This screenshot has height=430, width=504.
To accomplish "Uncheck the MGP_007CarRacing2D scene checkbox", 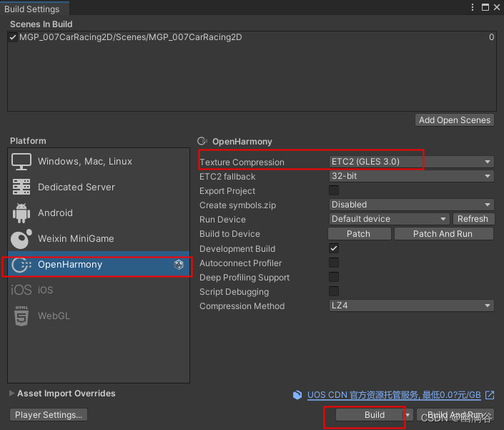I will (13, 37).
